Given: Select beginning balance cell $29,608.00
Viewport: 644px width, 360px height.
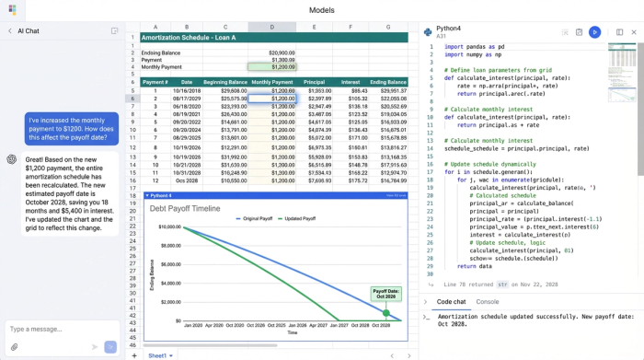Looking at the screenshot, I should click(225, 91).
